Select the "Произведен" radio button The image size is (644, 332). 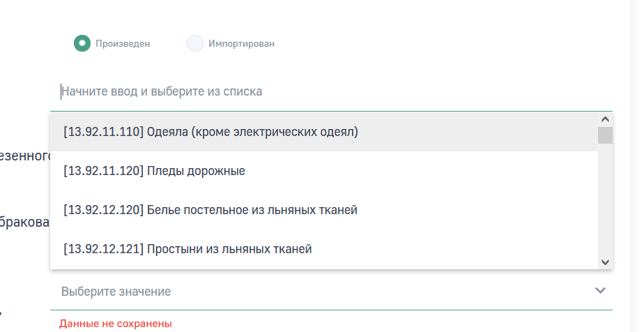(x=82, y=43)
